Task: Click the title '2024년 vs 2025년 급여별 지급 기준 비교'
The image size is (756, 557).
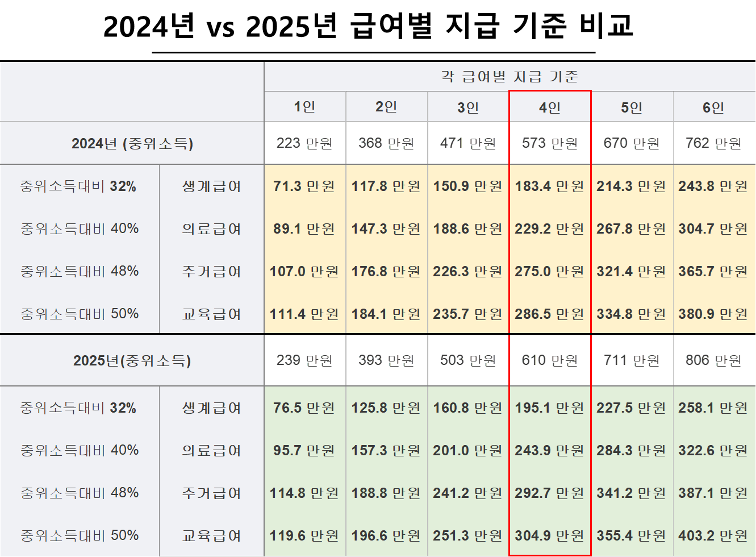Action: coord(368,26)
